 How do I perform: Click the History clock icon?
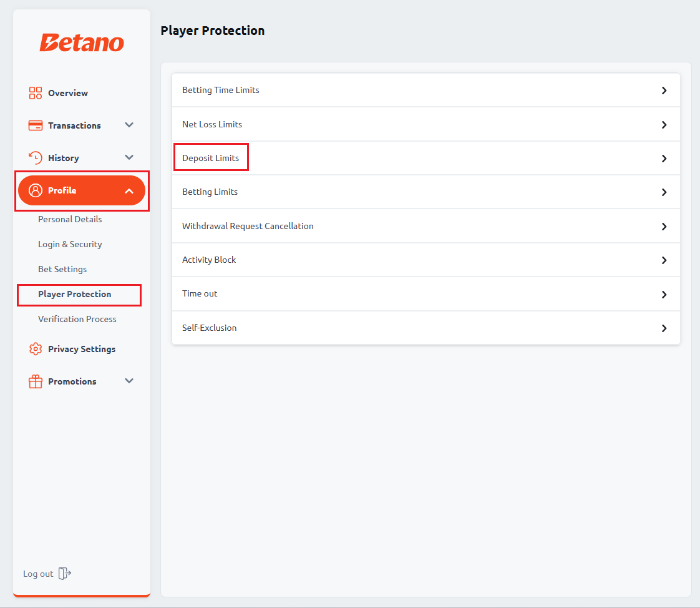36,158
